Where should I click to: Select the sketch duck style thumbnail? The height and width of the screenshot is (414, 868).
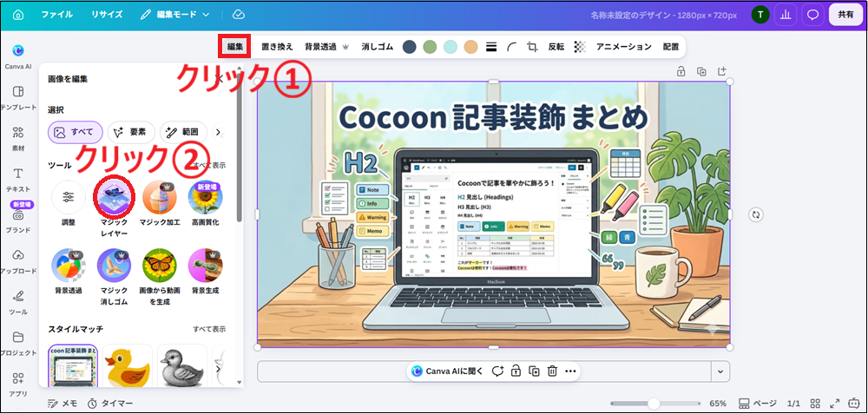pos(182,365)
